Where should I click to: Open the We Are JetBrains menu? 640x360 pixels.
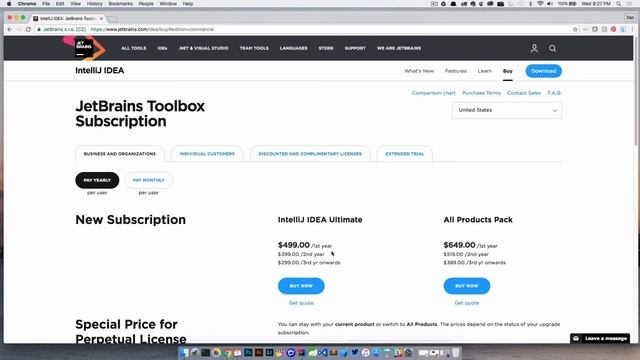point(399,48)
